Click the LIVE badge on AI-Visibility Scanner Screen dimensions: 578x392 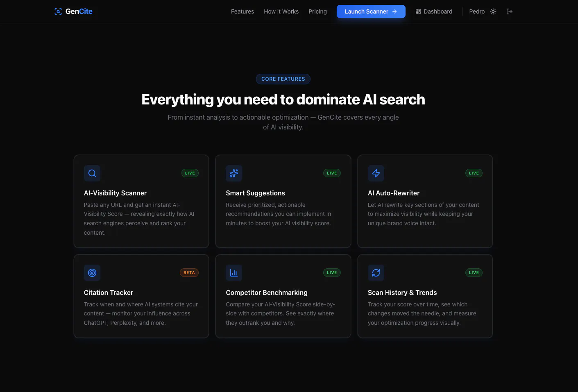pyautogui.click(x=190, y=173)
